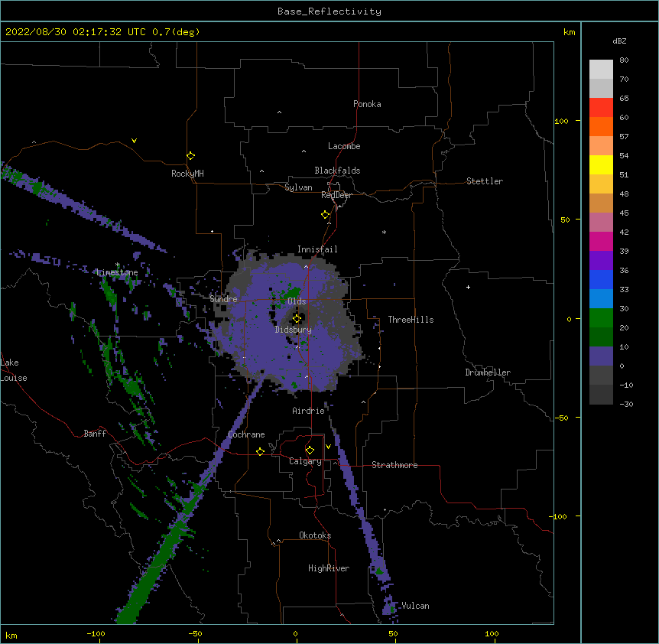The image size is (659, 644).
Task: Select the light gray 70-80 dBZ legend swatch
Action: point(601,70)
